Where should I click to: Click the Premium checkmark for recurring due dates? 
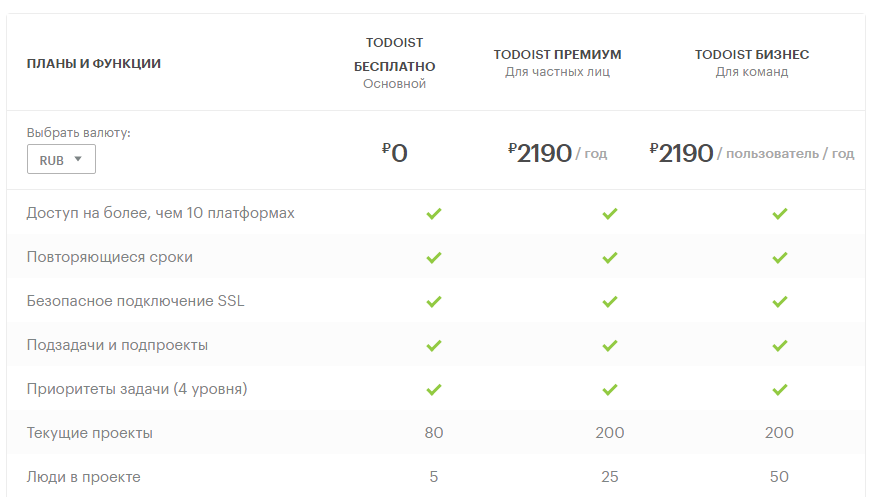[610, 257]
